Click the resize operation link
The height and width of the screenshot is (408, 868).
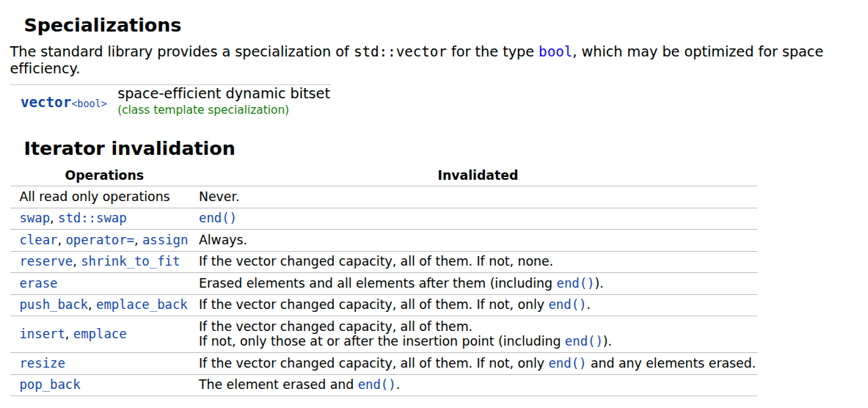42,363
